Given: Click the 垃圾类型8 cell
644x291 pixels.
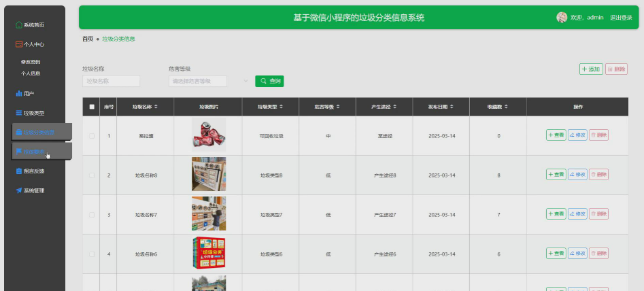Looking at the screenshot, I should pyautogui.click(x=271, y=175).
